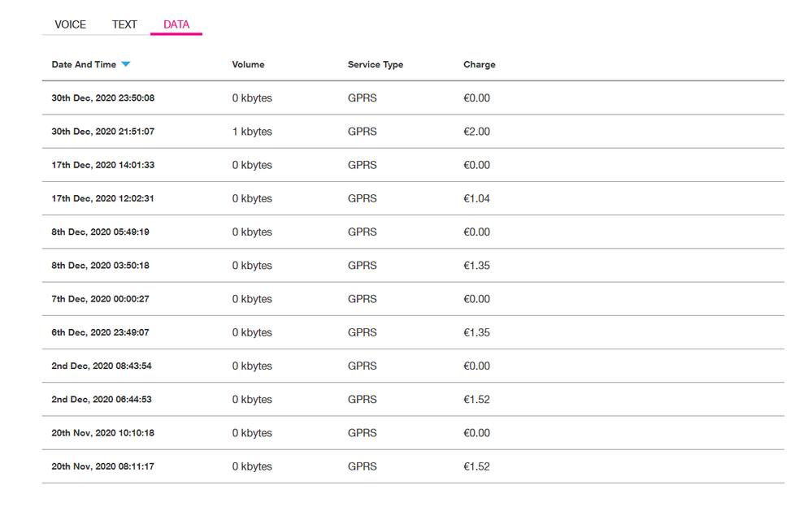Select the 17th Dec 14:01:33 entry
812x520 pixels.
[102, 165]
